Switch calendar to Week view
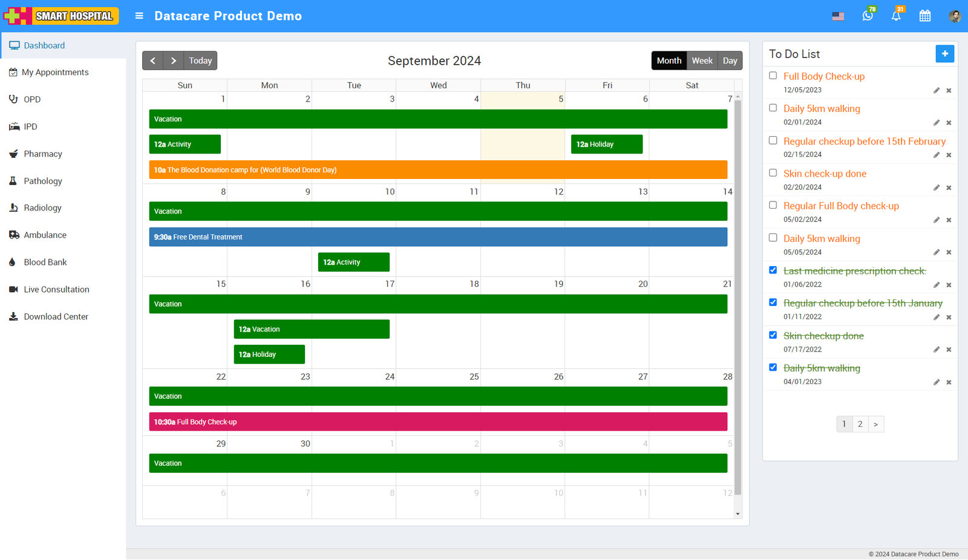 coord(702,60)
